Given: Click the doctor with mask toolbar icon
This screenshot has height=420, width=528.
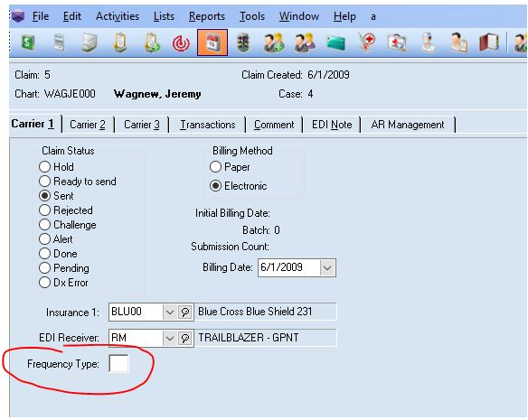Looking at the screenshot, I should pos(428,42).
